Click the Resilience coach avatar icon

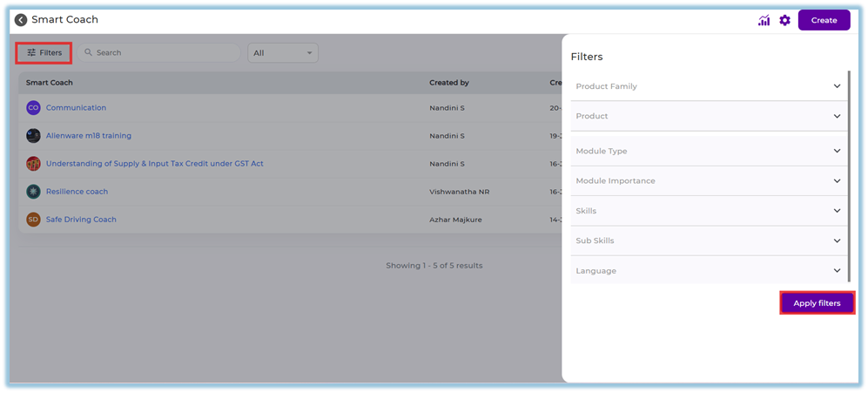[33, 192]
